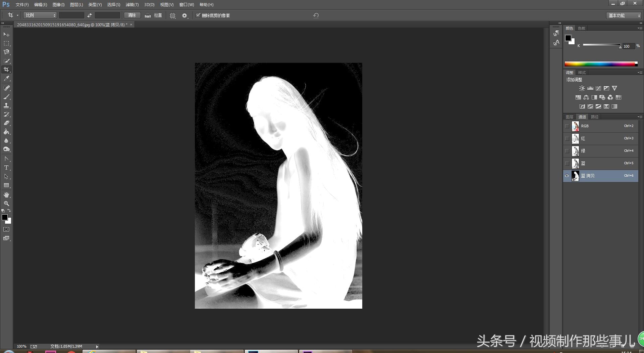This screenshot has width=644, height=353.
Task: Select the Eyedropper tool
Action: point(6,78)
